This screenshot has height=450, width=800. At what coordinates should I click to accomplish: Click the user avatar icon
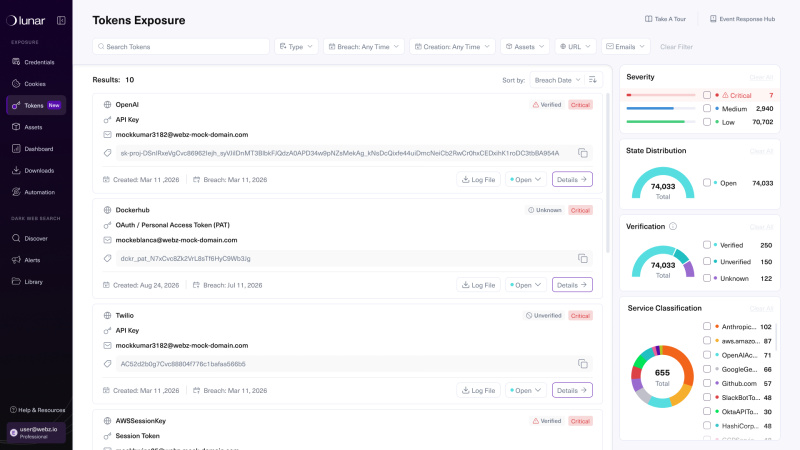[x=14, y=433]
